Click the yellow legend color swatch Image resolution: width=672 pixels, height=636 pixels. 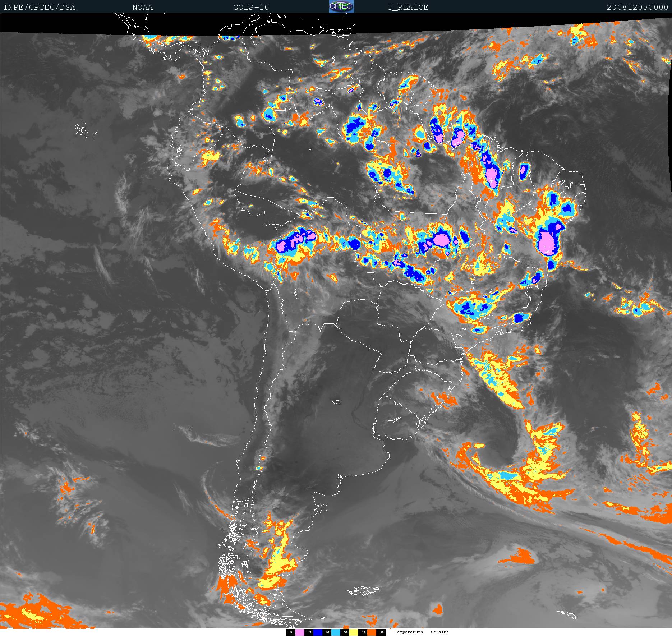click(x=354, y=632)
